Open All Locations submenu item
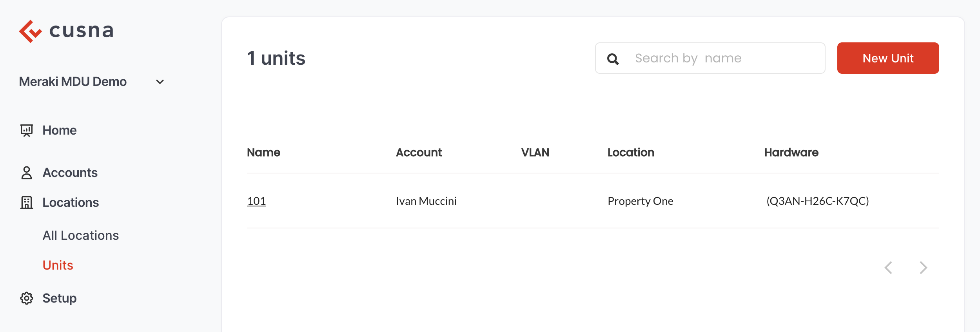The height and width of the screenshot is (332, 980). pos(81,235)
